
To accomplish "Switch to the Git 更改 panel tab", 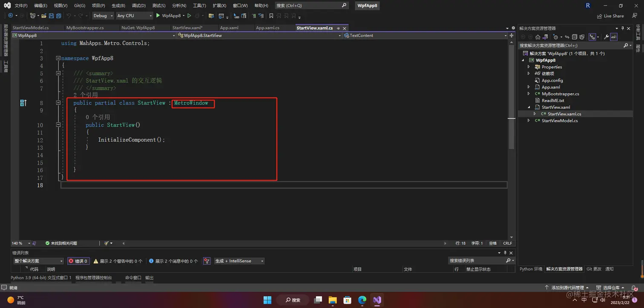I will [x=594, y=269].
